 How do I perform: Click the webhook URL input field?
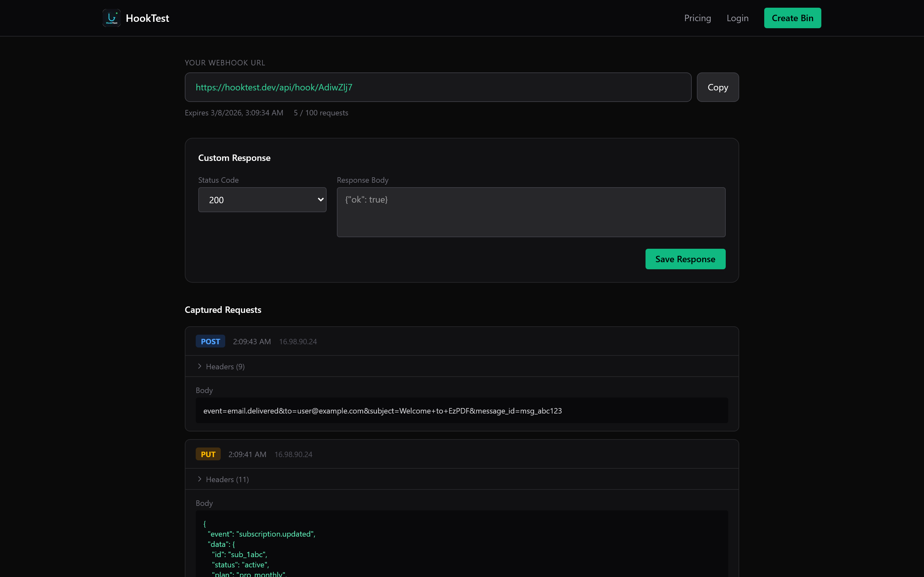[x=437, y=87]
